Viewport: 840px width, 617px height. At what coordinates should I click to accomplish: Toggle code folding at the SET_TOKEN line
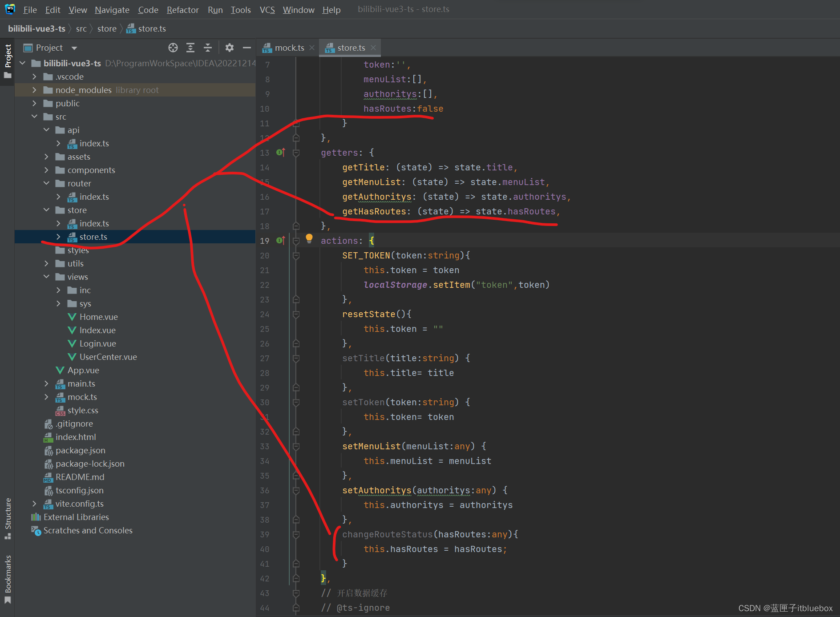296,256
